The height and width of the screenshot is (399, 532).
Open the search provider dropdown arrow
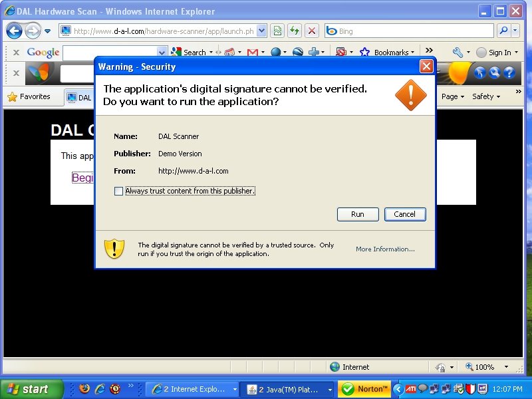pyautogui.click(x=515, y=31)
